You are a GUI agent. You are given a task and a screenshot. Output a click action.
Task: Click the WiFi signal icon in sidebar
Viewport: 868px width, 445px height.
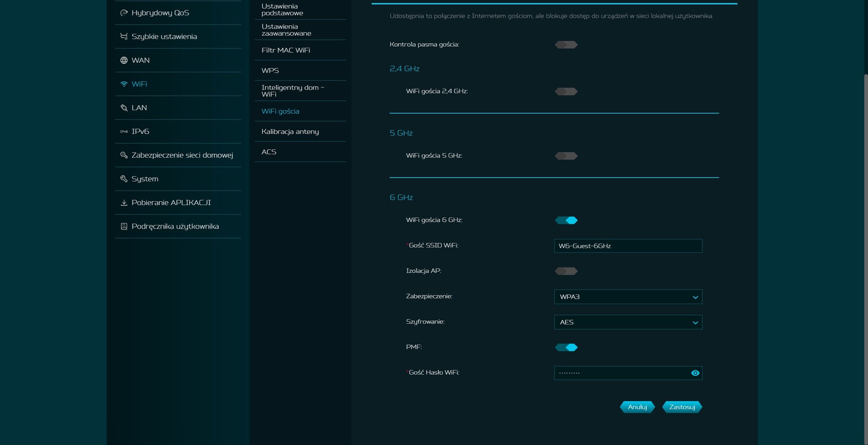[124, 84]
